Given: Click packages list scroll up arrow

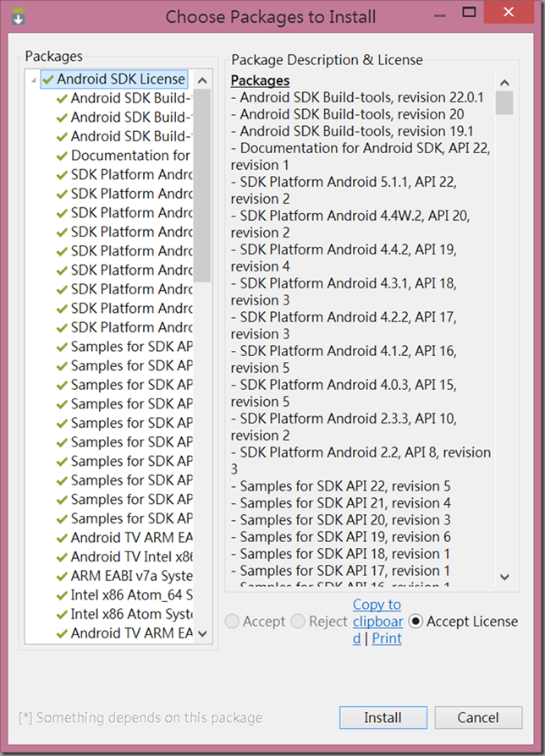Looking at the screenshot, I should click(x=202, y=80).
